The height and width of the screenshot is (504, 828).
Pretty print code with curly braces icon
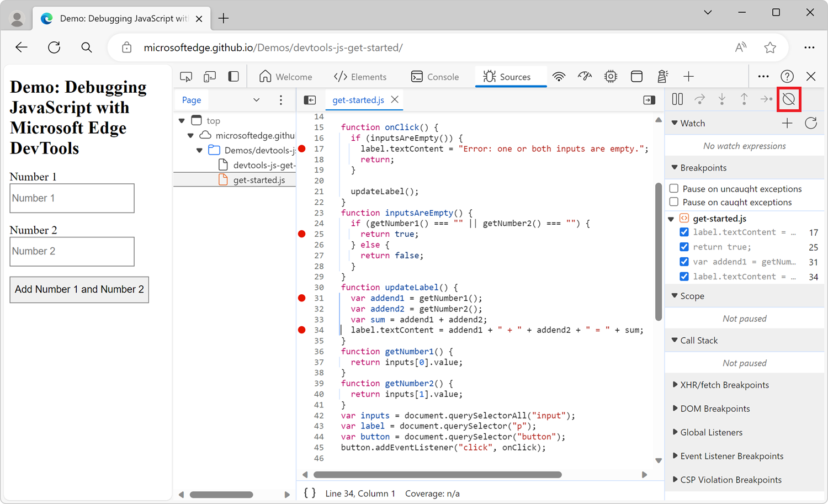(x=310, y=493)
